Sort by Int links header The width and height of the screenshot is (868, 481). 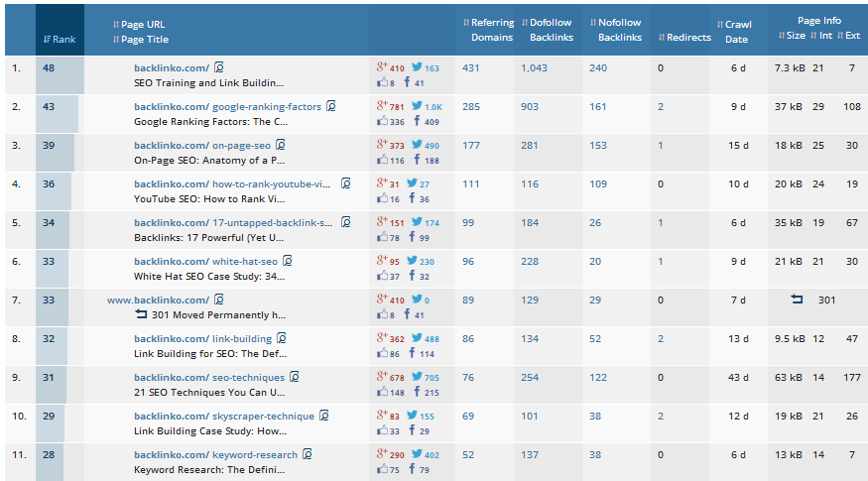click(821, 36)
